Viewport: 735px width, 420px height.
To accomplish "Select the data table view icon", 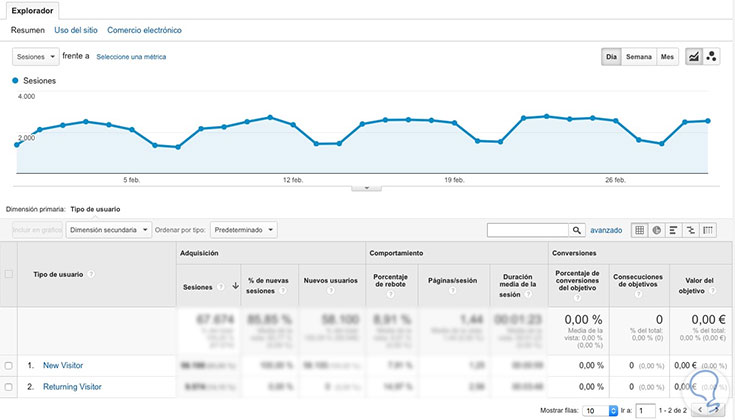I will [639, 230].
